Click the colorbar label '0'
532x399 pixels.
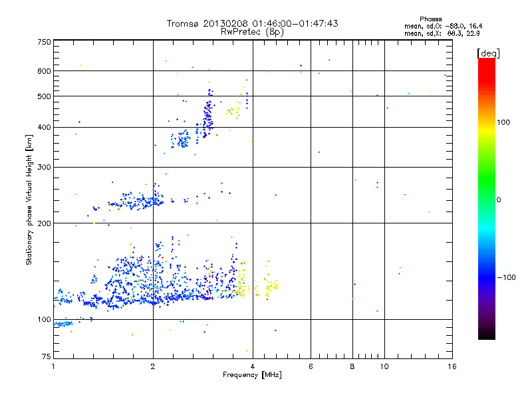tap(499, 200)
